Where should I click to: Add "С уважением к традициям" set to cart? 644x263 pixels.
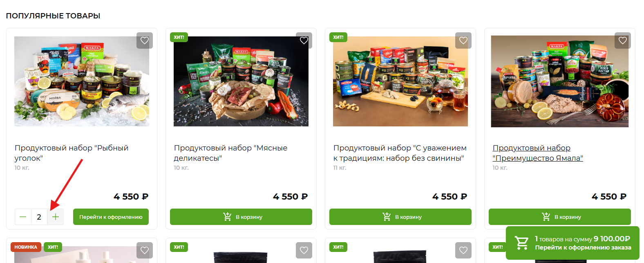tap(400, 217)
